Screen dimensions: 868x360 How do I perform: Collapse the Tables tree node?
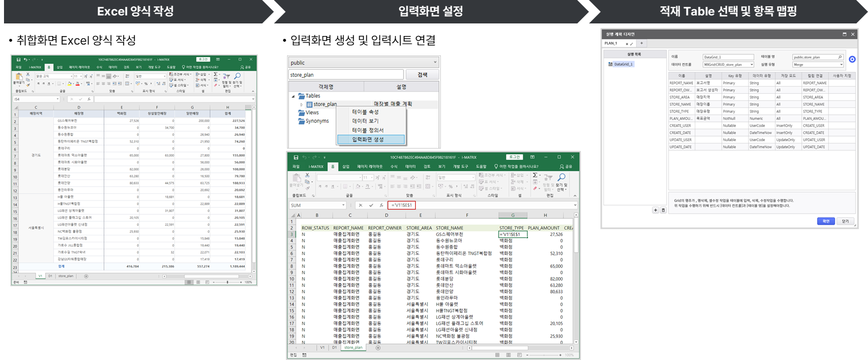pos(294,96)
